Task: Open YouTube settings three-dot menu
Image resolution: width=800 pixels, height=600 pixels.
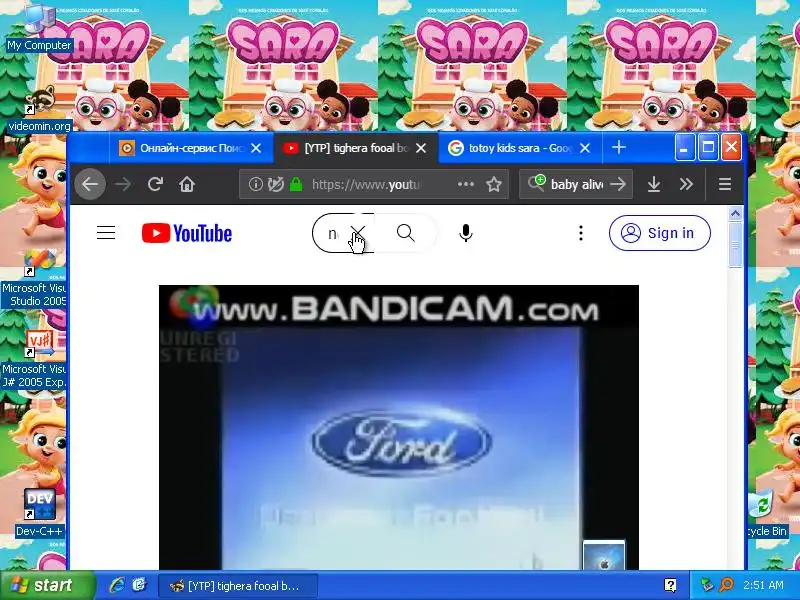Action: coord(581,233)
